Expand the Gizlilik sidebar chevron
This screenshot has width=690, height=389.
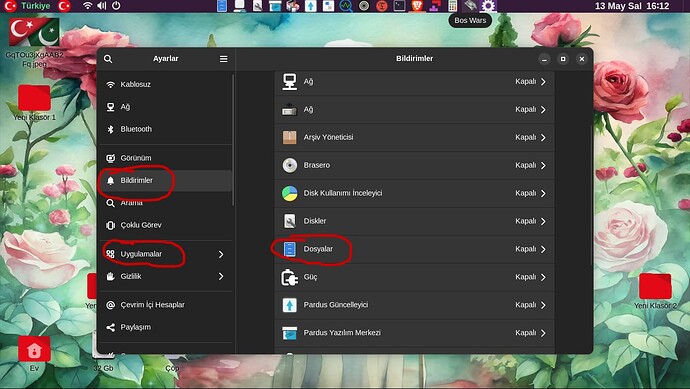click(x=221, y=276)
